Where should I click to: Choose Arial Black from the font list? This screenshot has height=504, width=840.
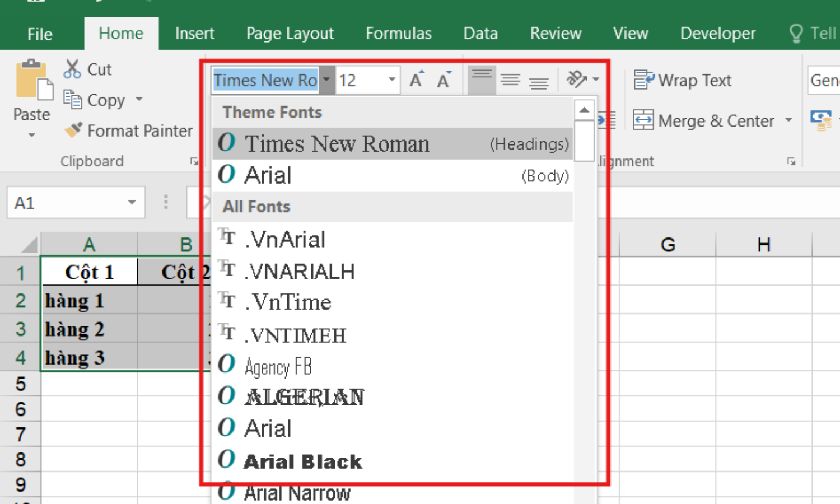(303, 461)
